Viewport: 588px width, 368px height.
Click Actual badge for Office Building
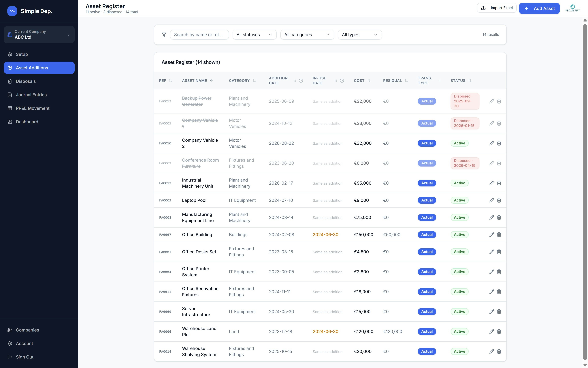pos(427,235)
